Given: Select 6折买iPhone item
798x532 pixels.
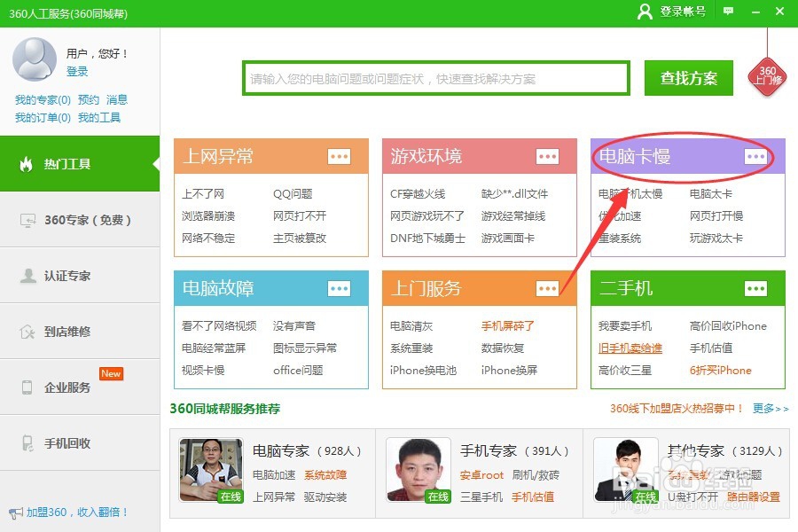Looking at the screenshot, I should [x=721, y=370].
